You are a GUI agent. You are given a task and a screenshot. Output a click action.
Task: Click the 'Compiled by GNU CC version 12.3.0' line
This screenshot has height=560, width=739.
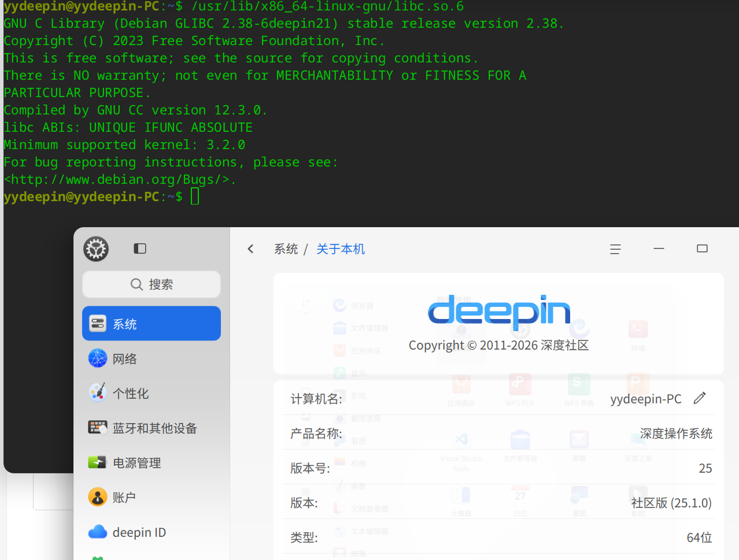pyautogui.click(x=135, y=110)
